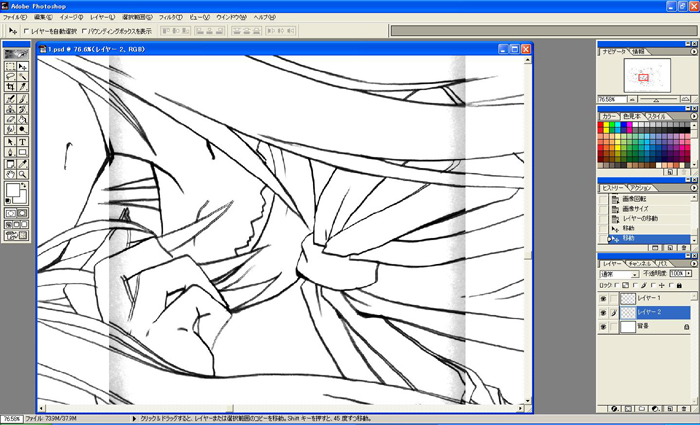This screenshot has width=700, height=425.
Task: Add a layer mask in Layers panel
Action: pos(629,408)
